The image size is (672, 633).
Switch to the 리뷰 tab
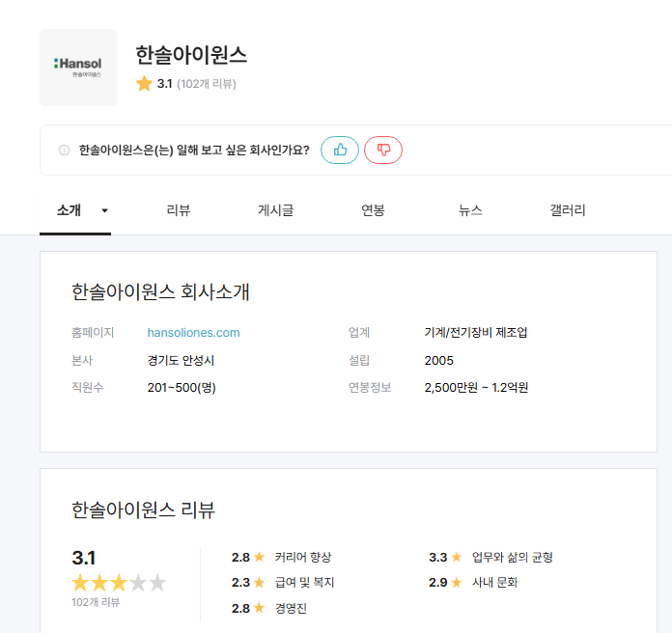[179, 210]
